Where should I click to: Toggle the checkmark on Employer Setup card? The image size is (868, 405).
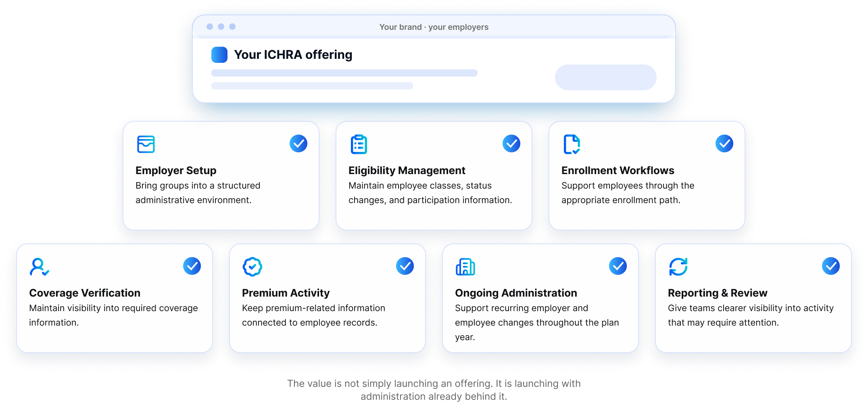[x=298, y=143]
